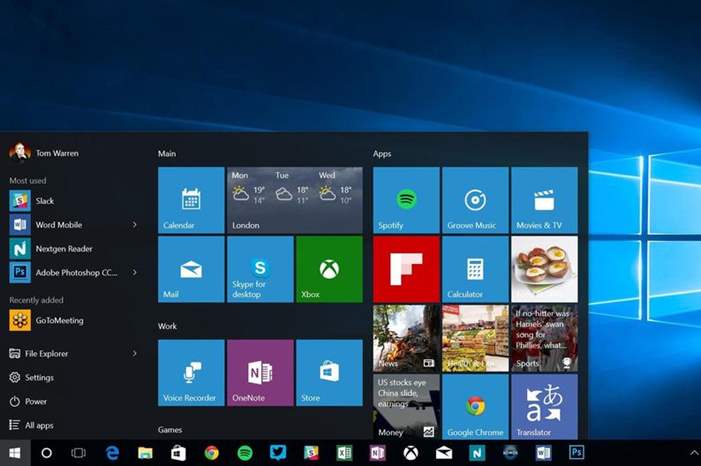Open GoToMeeting from Recently added

point(59,321)
